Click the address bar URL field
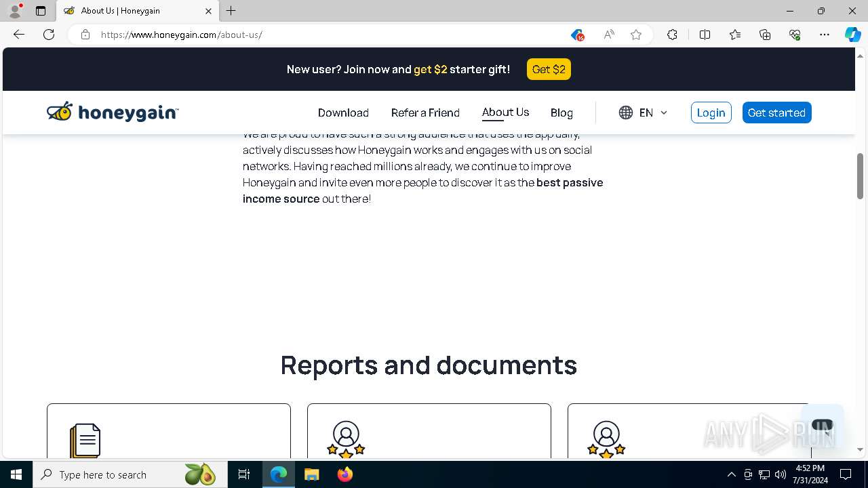Image resolution: width=868 pixels, height=488 pixels. [x=332, y=35]
